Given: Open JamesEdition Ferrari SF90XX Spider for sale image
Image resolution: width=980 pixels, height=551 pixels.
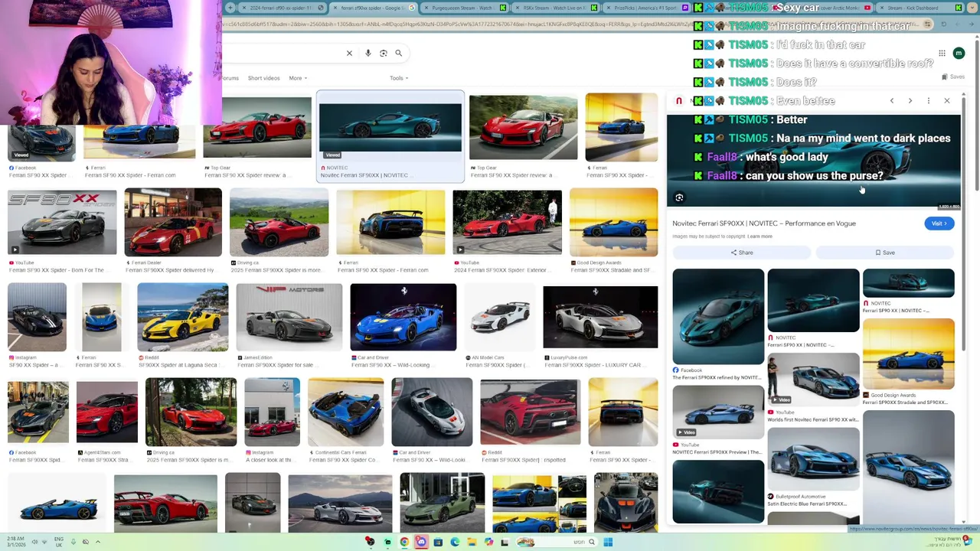Looking at the screenshot, I should click(x=289, y=318).
